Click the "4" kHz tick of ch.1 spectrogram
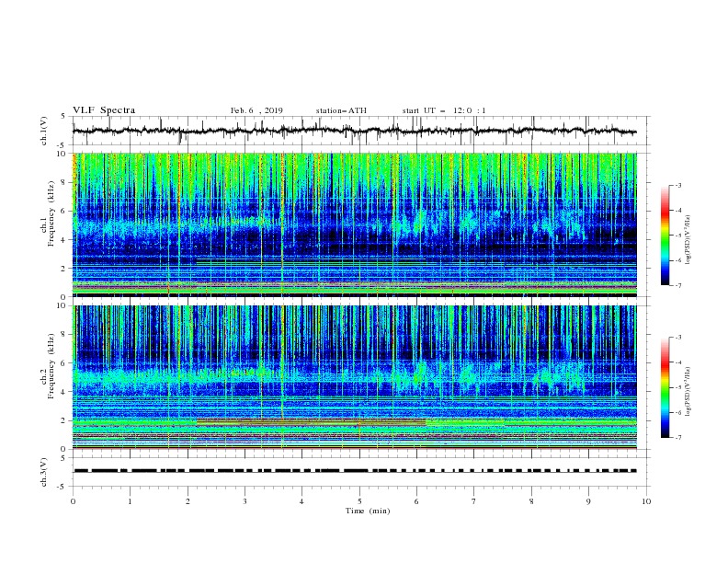 [63, 240]
